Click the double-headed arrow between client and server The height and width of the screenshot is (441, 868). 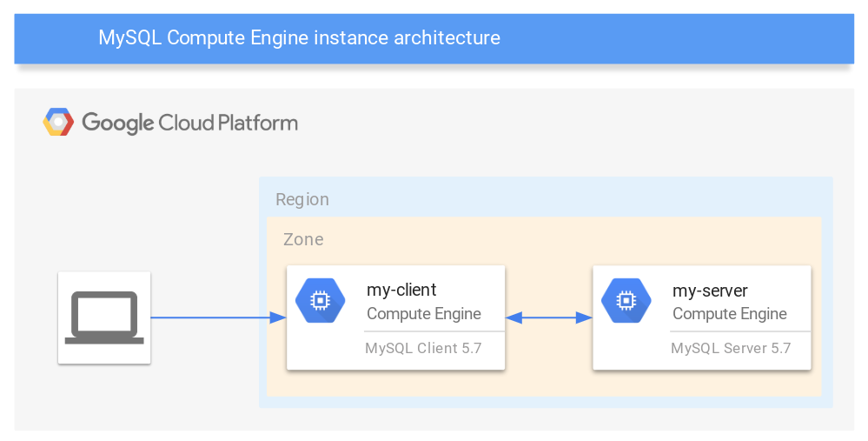tap(549, 318)
